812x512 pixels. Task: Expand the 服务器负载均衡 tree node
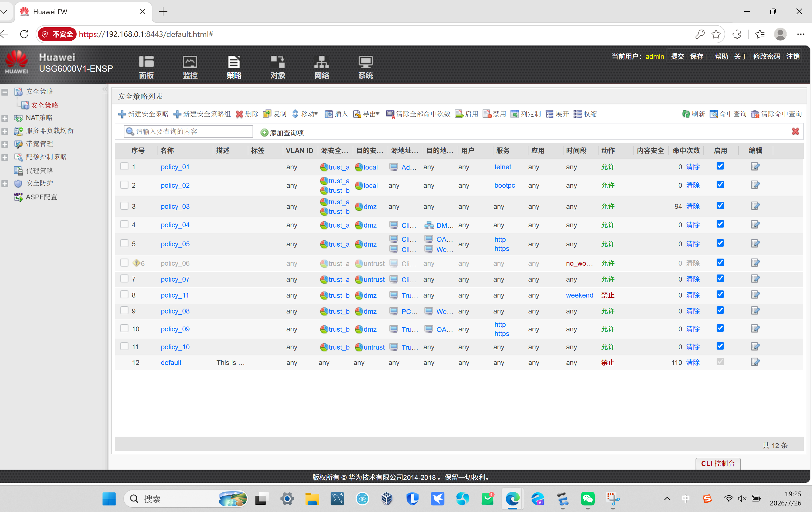pos(5,131)
